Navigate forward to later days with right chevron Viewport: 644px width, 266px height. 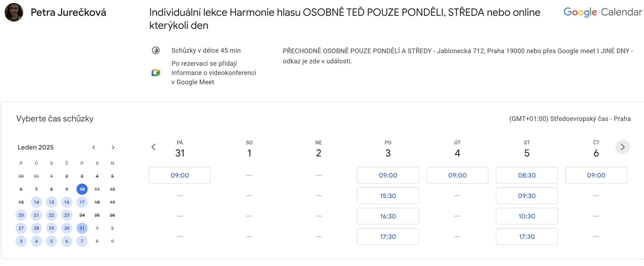pos(622,147)
